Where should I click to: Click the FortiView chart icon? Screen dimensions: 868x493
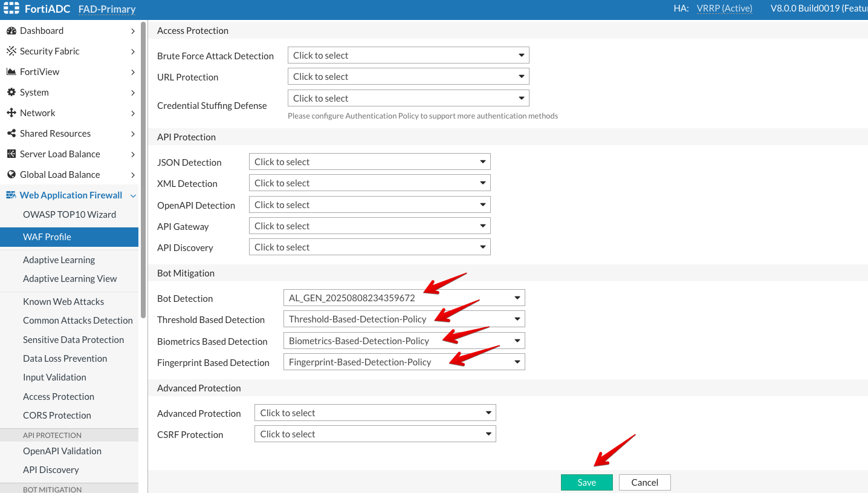click(x=11, y=72)
